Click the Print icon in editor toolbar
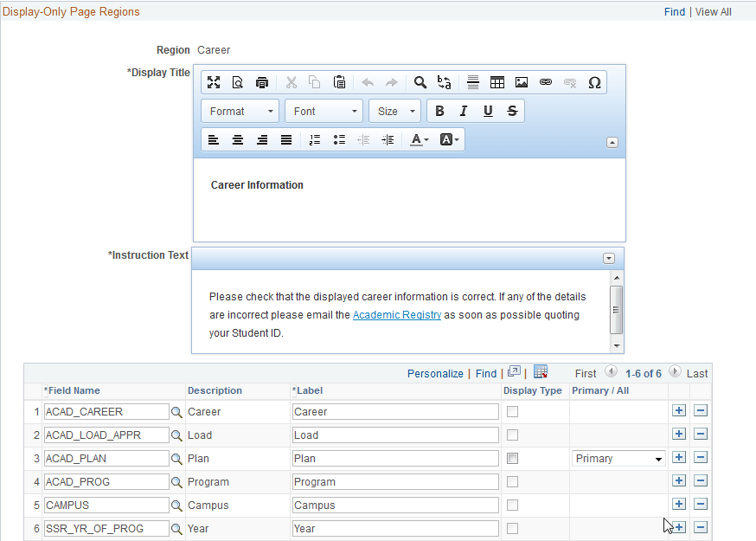The height and width of the screenshot is (541, 756). point(262,82)
